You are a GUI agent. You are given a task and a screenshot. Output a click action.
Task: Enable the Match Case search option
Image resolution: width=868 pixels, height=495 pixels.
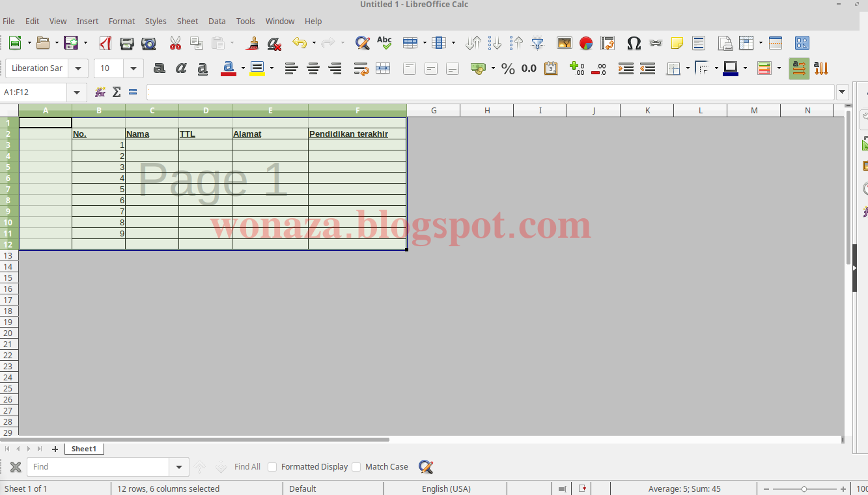pos(357,466)
